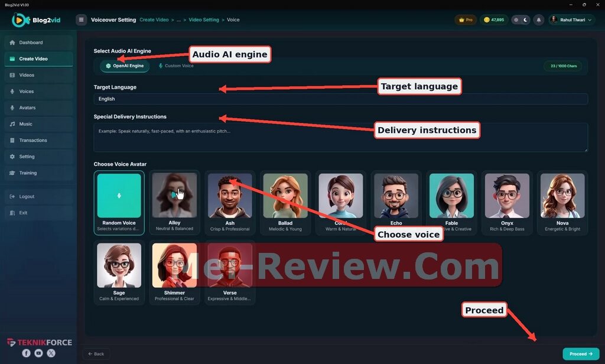
Task: Click the 47,895 coin balance
Action: [x=494, y=19]
